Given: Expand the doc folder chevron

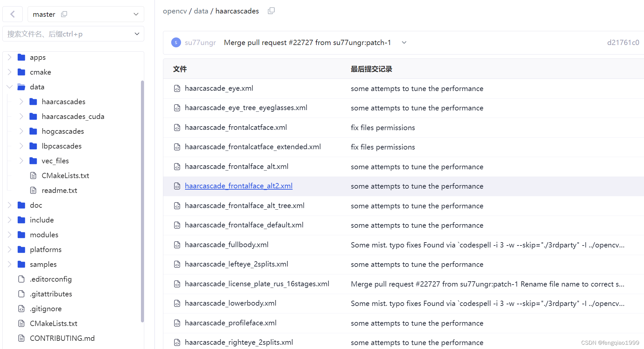Looking at the screenshot, I should (10, 205).
